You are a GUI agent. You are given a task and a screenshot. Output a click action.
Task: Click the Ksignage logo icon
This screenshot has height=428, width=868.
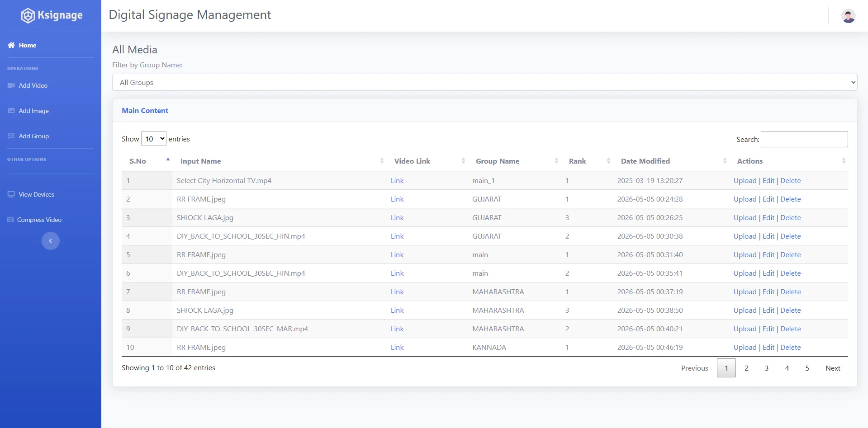(28, 15)
